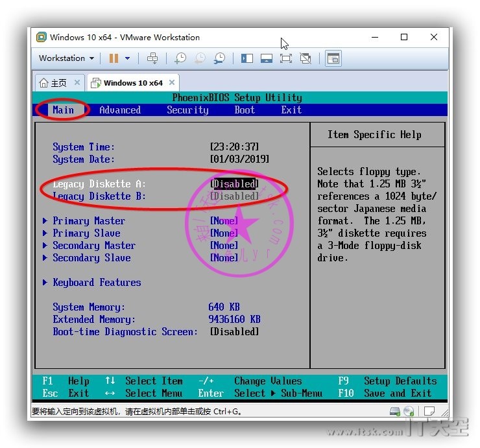Viewport: 480px width, 448px height.
Task: Minimize the VMware Workstation window
Action: pos(375,37)
